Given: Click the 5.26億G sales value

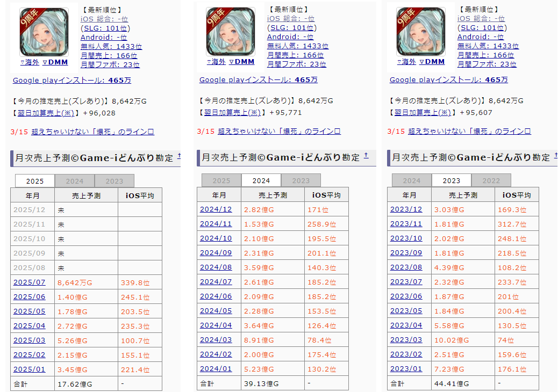Looking at the screenshot, I should [x=73, y=340].
